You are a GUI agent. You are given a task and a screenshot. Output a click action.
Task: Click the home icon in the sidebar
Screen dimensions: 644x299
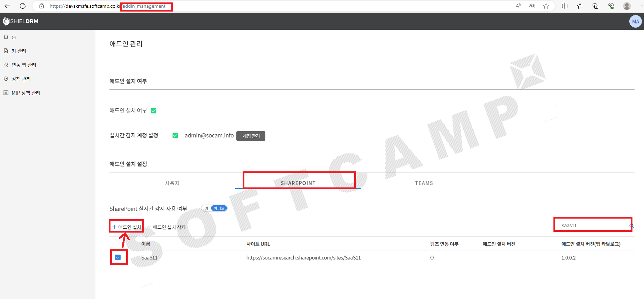tap(6, 37)
